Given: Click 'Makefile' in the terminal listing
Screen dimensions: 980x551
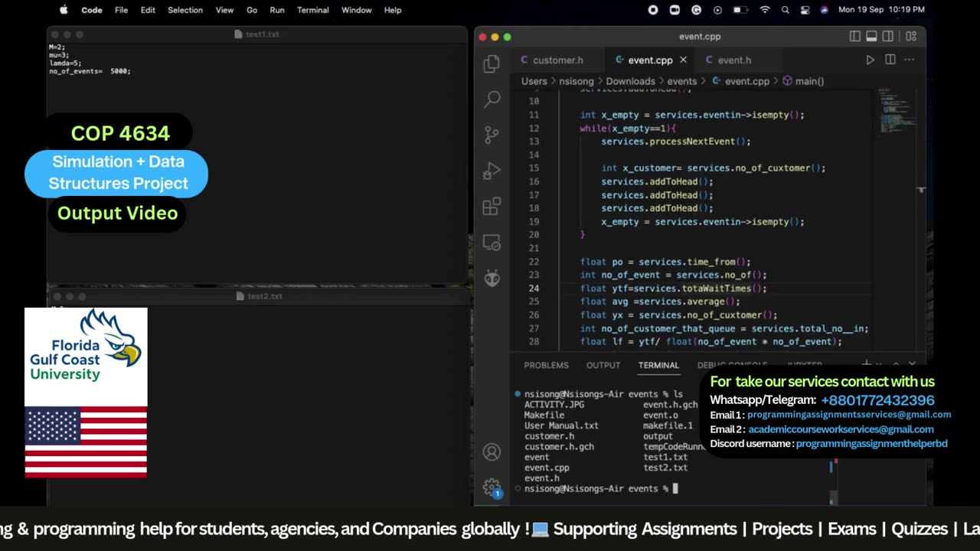Looking at the screenshot, I should click(x=544, y=415).
